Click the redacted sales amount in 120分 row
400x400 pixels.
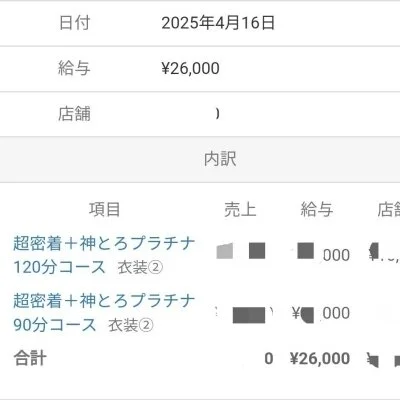tap(241, 251)
